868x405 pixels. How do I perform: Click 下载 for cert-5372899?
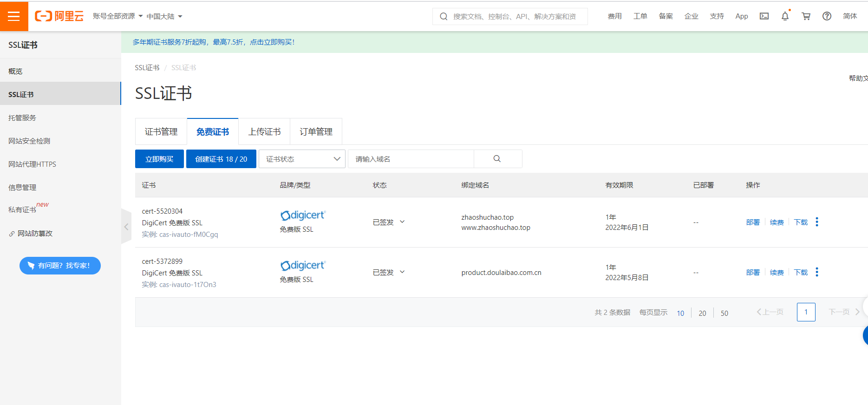click(x=801, y=272)
